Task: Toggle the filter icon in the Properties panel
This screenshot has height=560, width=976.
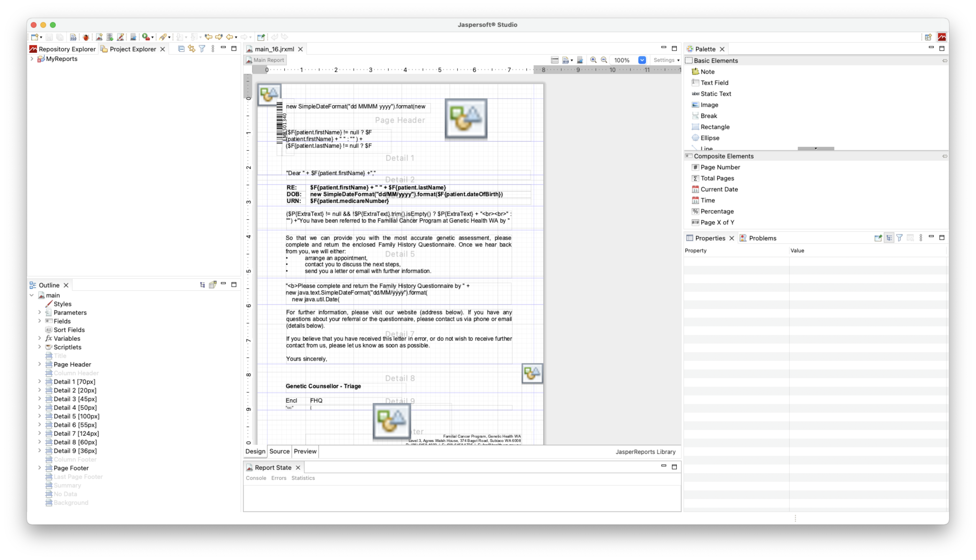Action: point(900,238)
